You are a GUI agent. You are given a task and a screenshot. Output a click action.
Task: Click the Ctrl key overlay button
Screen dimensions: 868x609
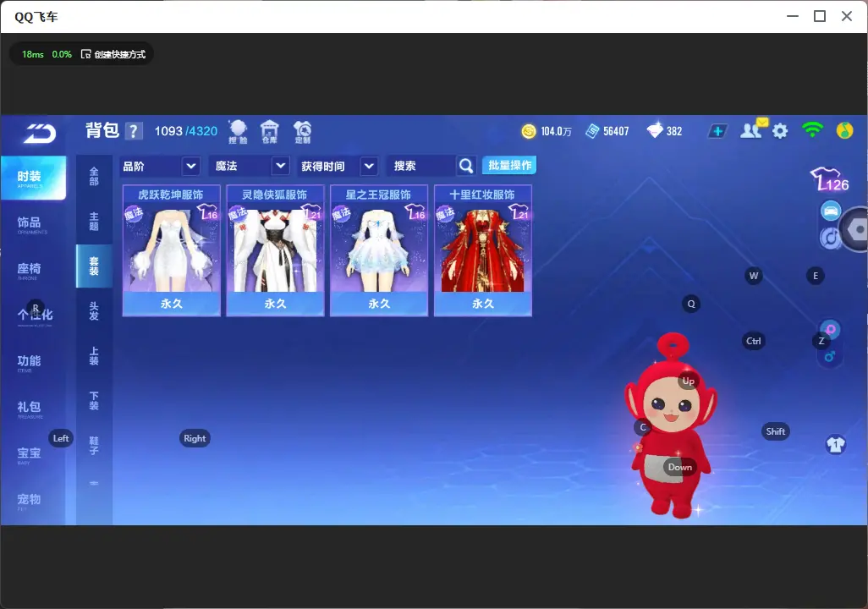[x=754, y=341]
